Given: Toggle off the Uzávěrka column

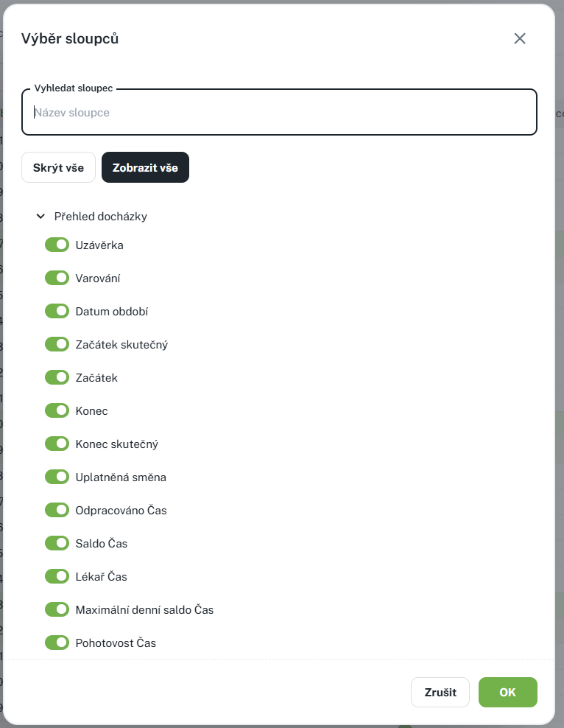Looking at the screenshot, I should [57, 245].
